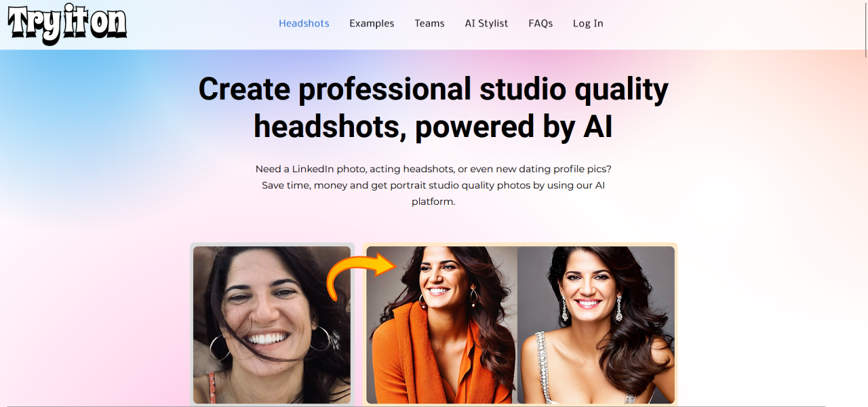Click the Log In link

[x=588, y=23]
